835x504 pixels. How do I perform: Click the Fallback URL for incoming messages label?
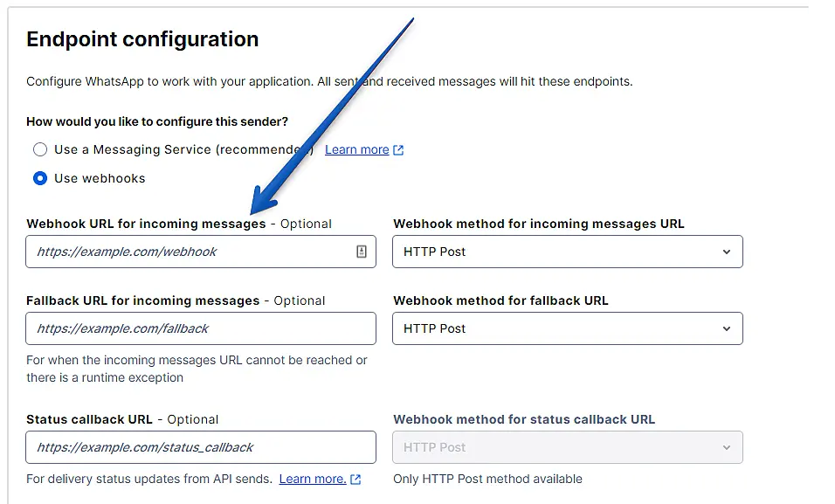pyautogui.click(x=142, y=300)
